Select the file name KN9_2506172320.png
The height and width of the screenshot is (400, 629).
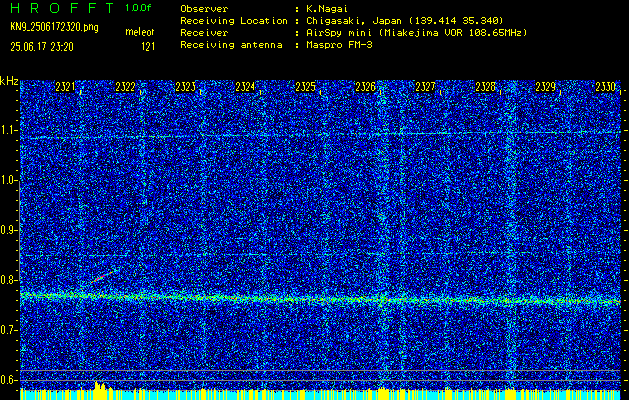[x=54, y=28]
